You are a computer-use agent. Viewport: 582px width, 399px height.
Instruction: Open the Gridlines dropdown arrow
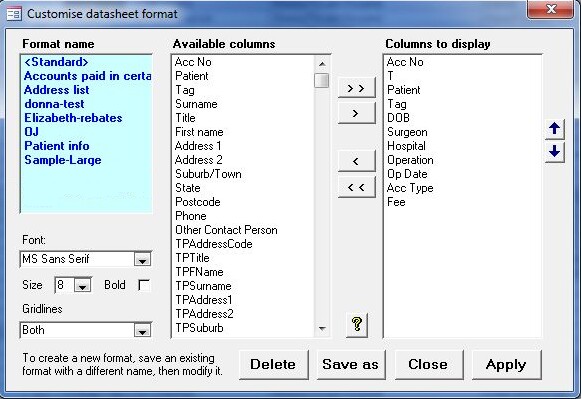tap(142, 330)
